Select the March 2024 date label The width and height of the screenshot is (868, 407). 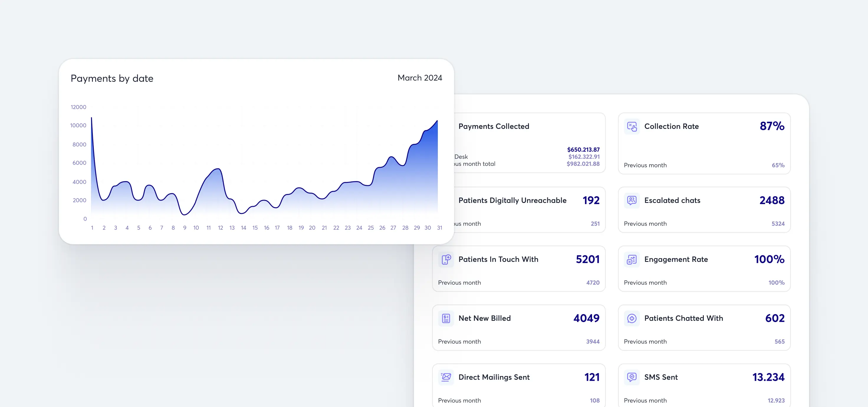pyautogui.click(x=420, y=78)
